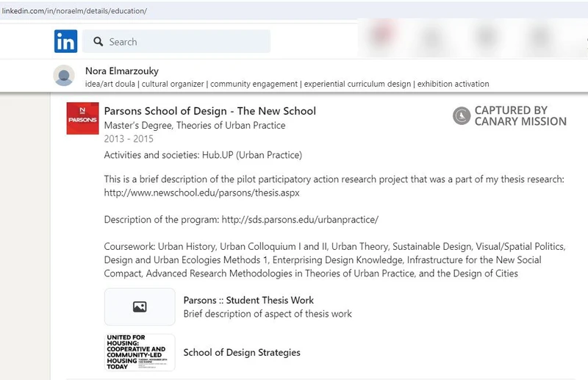Click Activities and societies: Hub.UP line
The height and width of the screenshot is (380, 588).
tap(203, 155)
